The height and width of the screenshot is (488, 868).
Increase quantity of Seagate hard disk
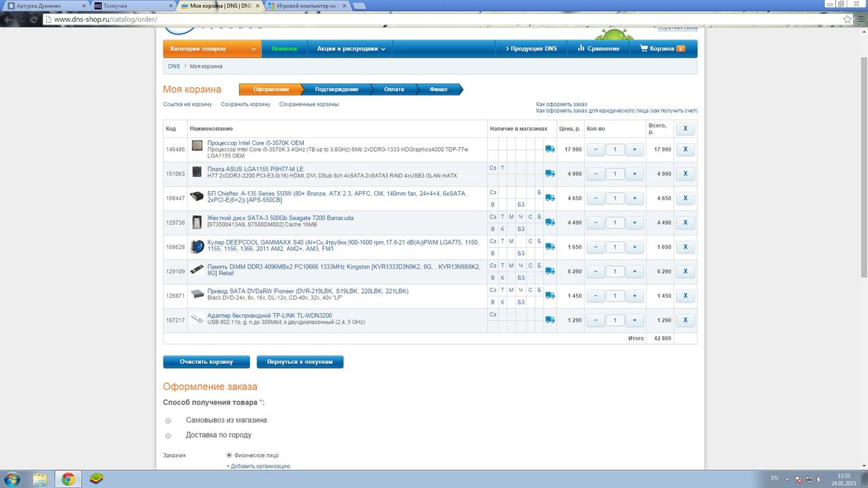634,223
